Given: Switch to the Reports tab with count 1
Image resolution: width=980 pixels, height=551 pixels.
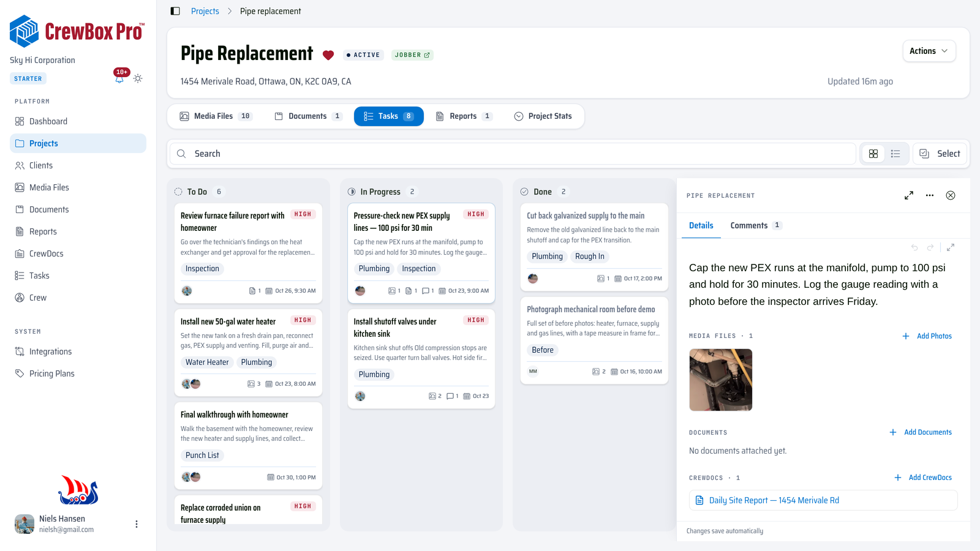Looking at the screenshot, I should coord(463,116).
